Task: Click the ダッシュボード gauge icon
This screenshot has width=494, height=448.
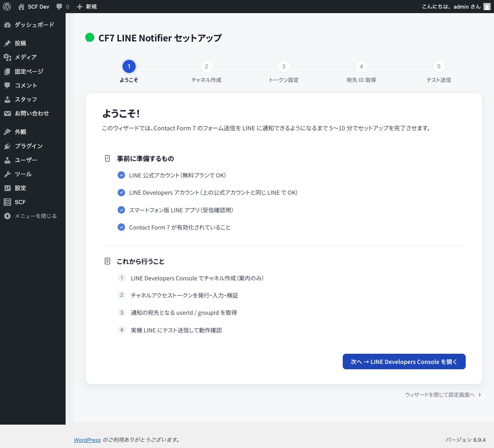Action: pos(7,25)
